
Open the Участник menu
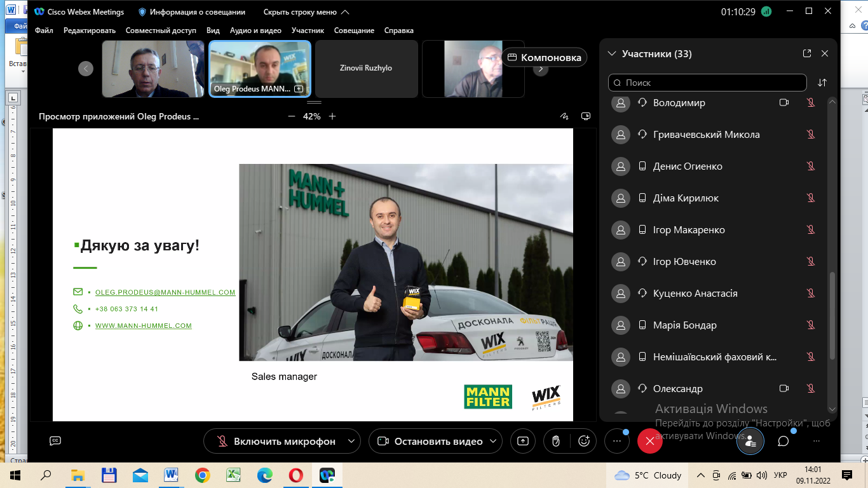point(308,30)
